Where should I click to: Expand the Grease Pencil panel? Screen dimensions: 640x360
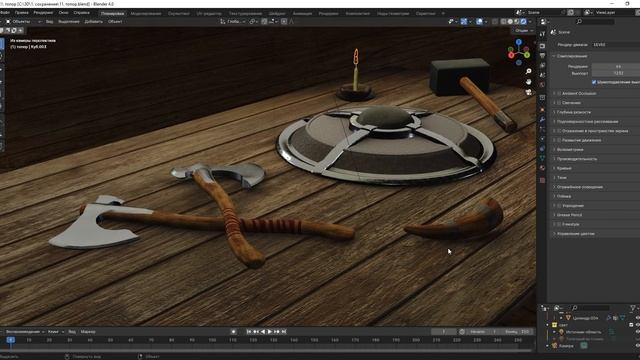click(x=569, y=215)
